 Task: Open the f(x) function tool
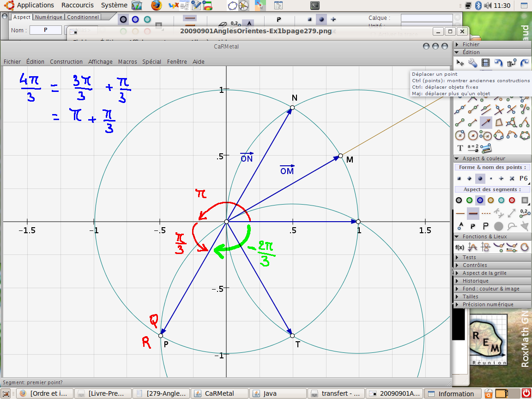click(459, 247)
